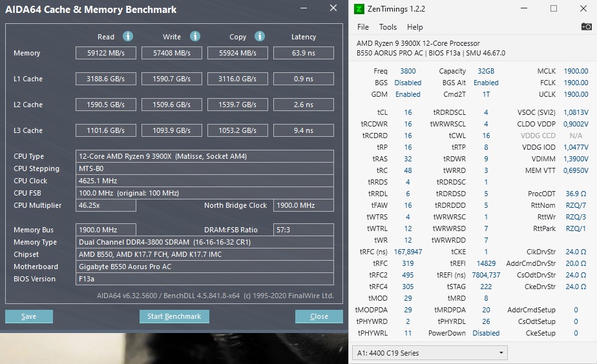Click the L3 Cache copy 1053.2 GB/s field
597x364 pixels.
click(x=238, y=130)
